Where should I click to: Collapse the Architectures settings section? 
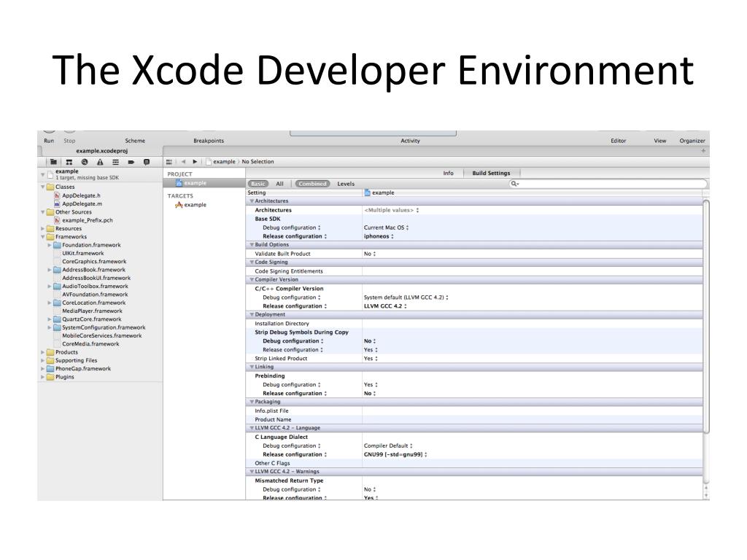(x=252, y=201)
